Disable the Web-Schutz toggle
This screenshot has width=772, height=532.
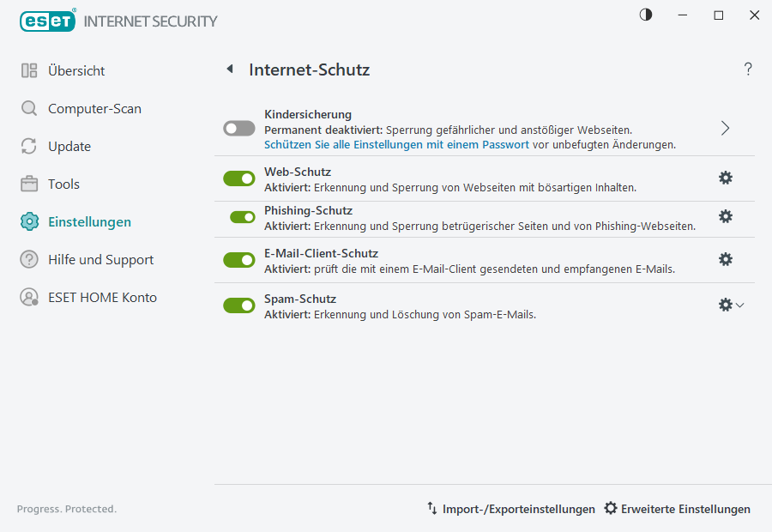pos(239,178)
